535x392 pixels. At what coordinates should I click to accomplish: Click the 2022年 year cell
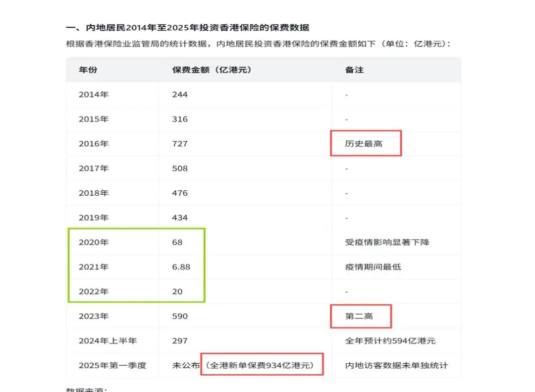point(93,292)
